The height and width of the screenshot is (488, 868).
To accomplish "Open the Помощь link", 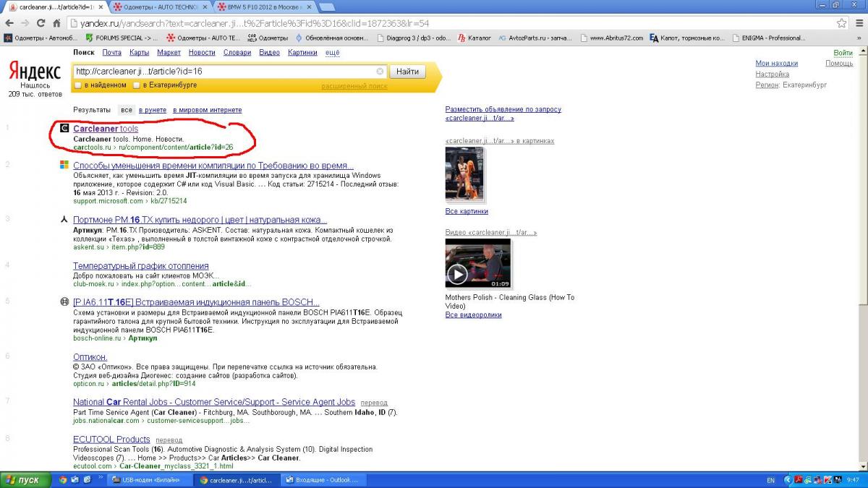I will [x=839, y=64].
